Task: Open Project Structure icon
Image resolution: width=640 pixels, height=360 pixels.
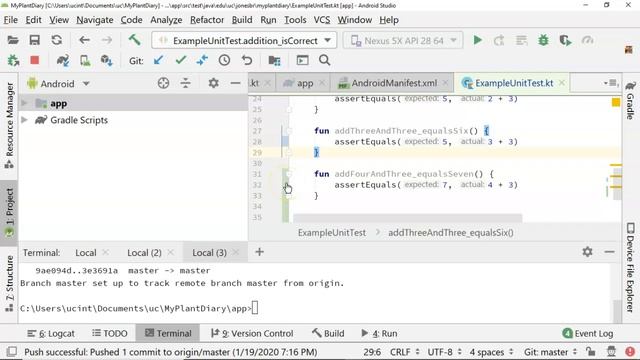Action: (274, 60)
